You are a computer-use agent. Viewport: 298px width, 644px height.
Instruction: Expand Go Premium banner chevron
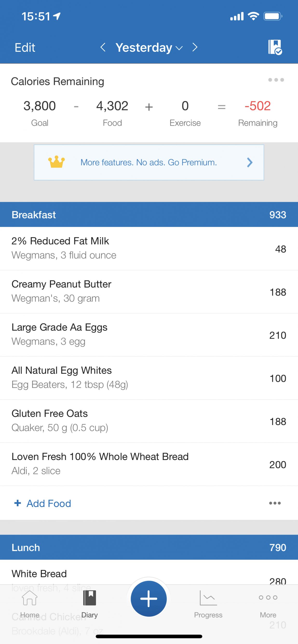[x=250, y=163]
